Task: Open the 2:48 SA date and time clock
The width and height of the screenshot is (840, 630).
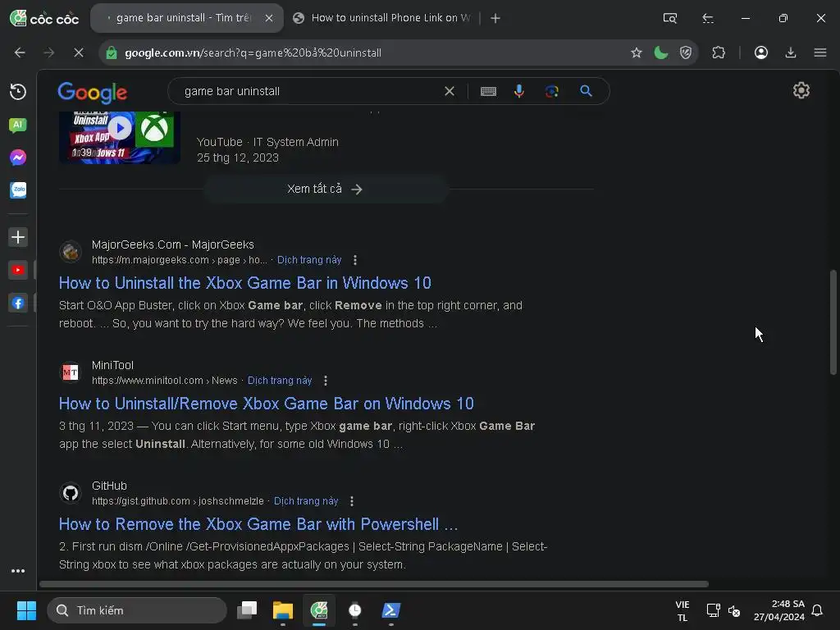Action: (x=779, y=610)
